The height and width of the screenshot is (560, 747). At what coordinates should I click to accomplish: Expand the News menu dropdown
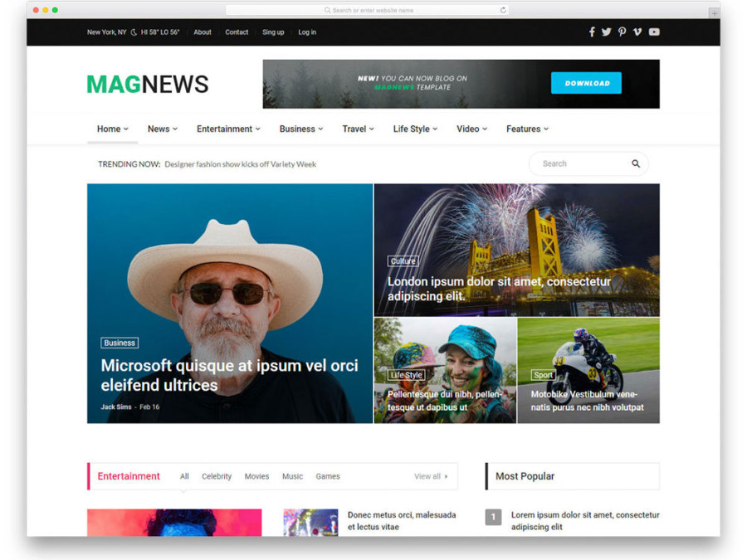pos(163,129)
